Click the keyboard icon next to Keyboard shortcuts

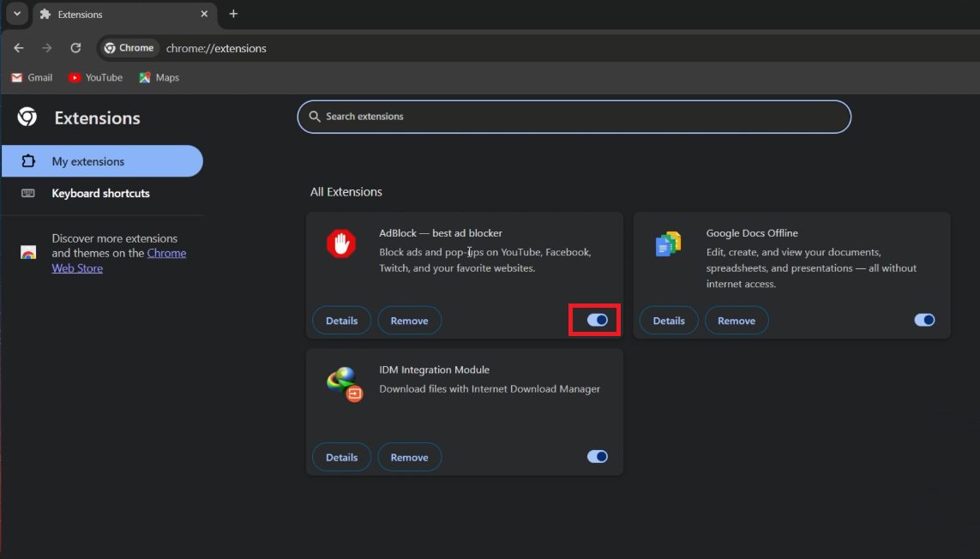(x=27, y=194)
